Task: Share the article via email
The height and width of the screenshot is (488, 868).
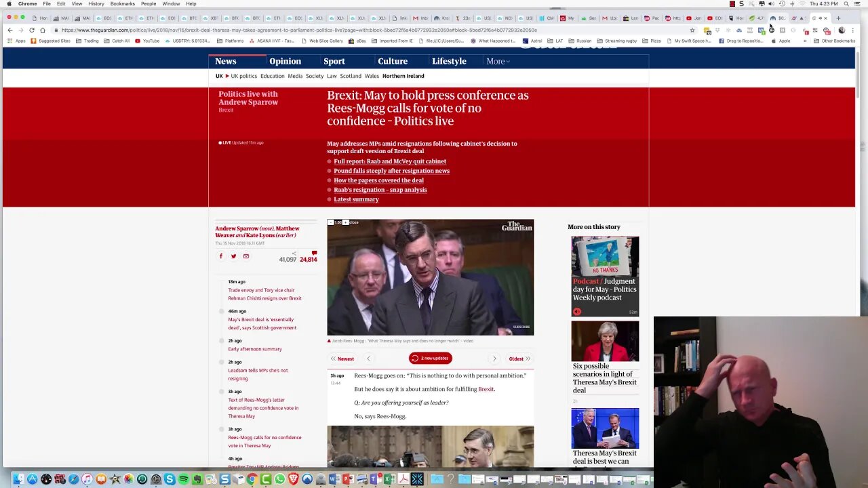Action: tap(246, 256)
